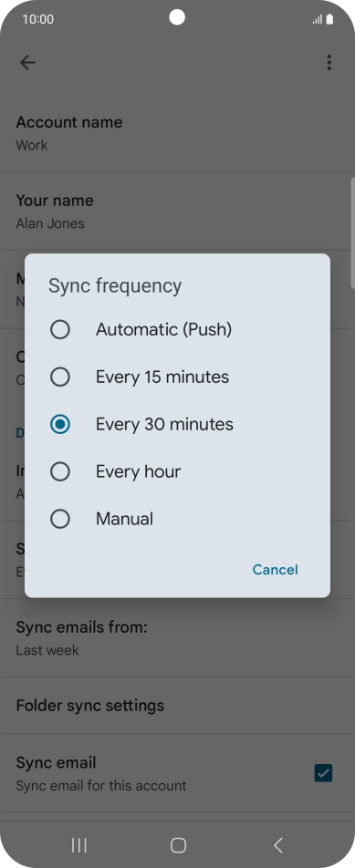
Task: Tap the recent apps navigation icon
Action: 79,844
